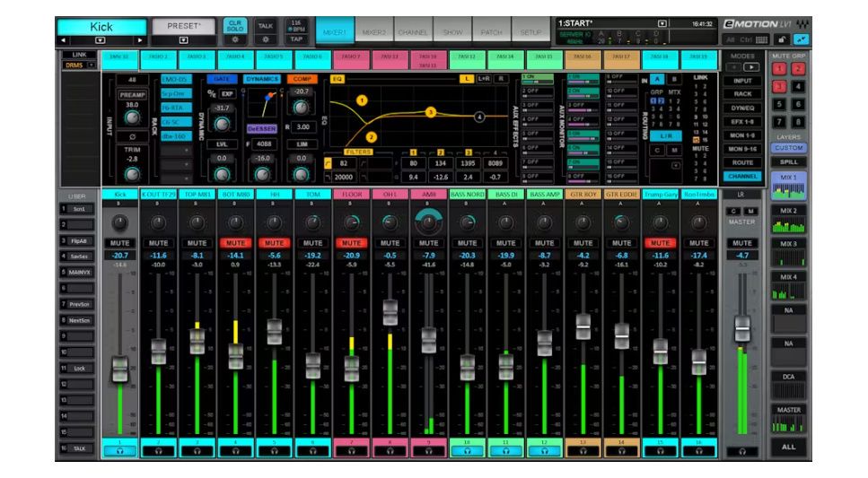Click the master LR fader handle
The height and width of the screenshot is (478, 868).
pos(742,329)
